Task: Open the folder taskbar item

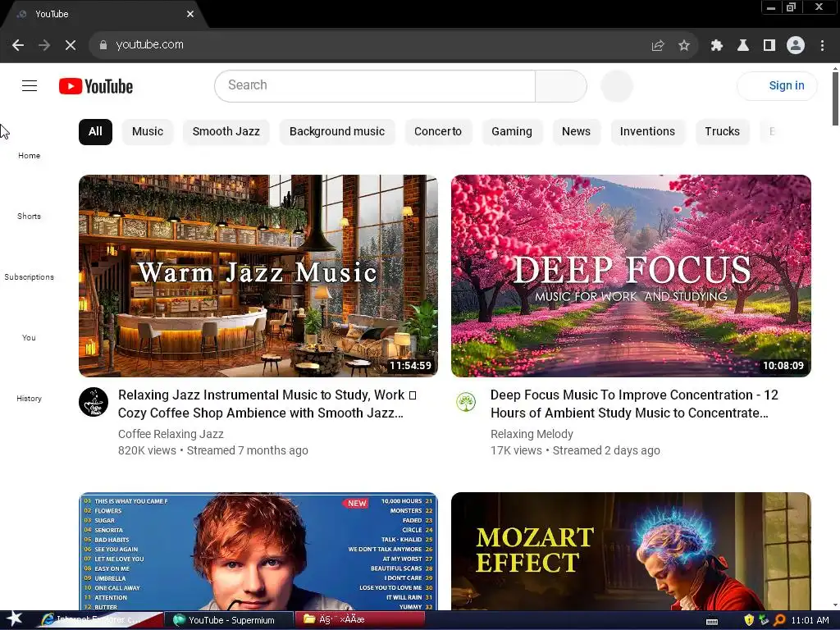Action: click(x=360, y=620)
